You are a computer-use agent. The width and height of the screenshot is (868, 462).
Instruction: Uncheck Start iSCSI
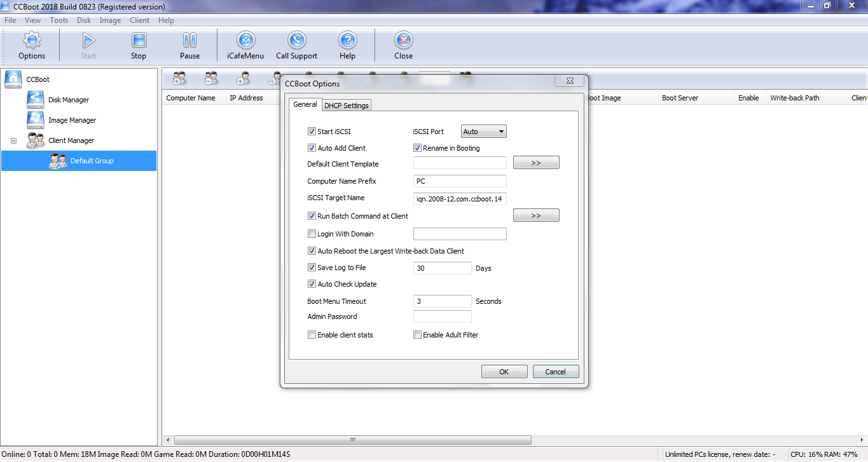[312, 132]
